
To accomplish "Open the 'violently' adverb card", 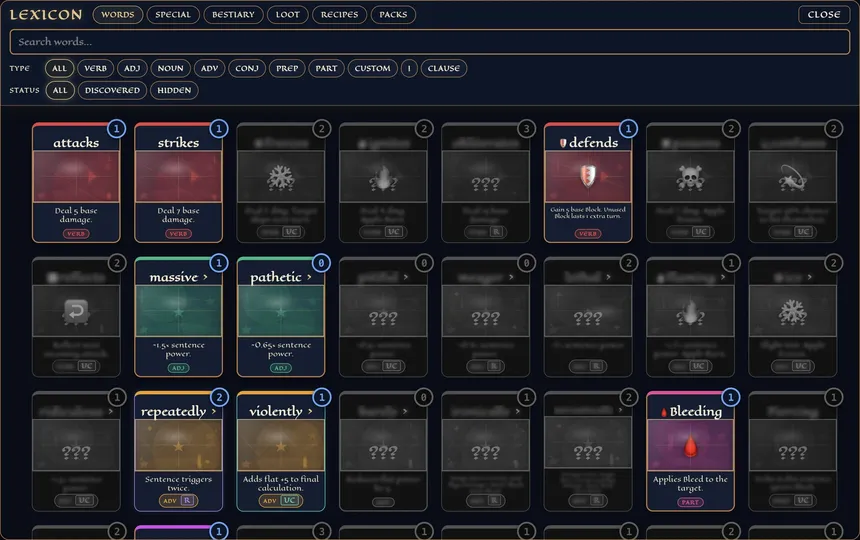I will click(281, 451).
